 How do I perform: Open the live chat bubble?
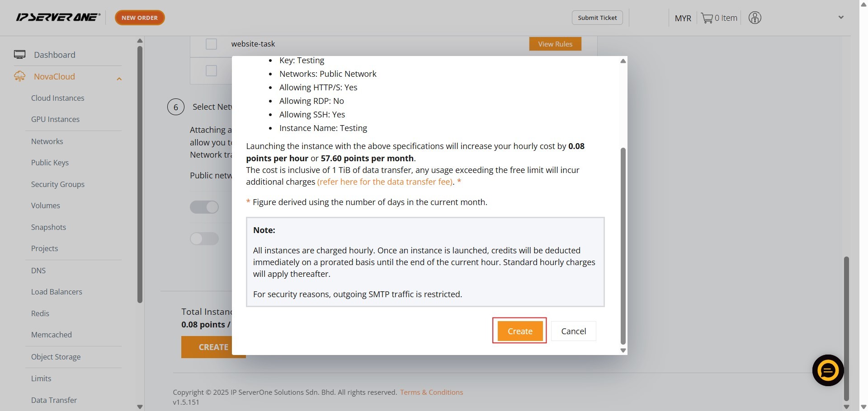(828, 370)
